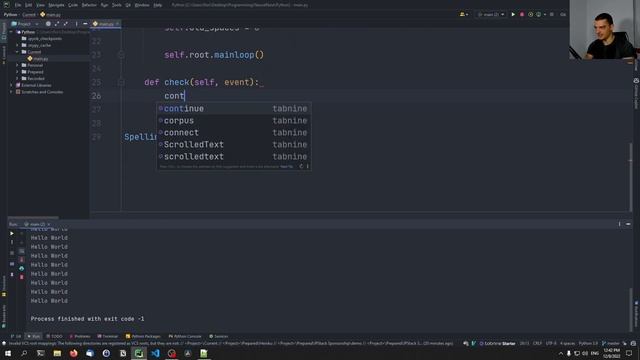Open Project panel options (three dots)
The width and height of the screenshot is (640, 360).
pos(76,24)
